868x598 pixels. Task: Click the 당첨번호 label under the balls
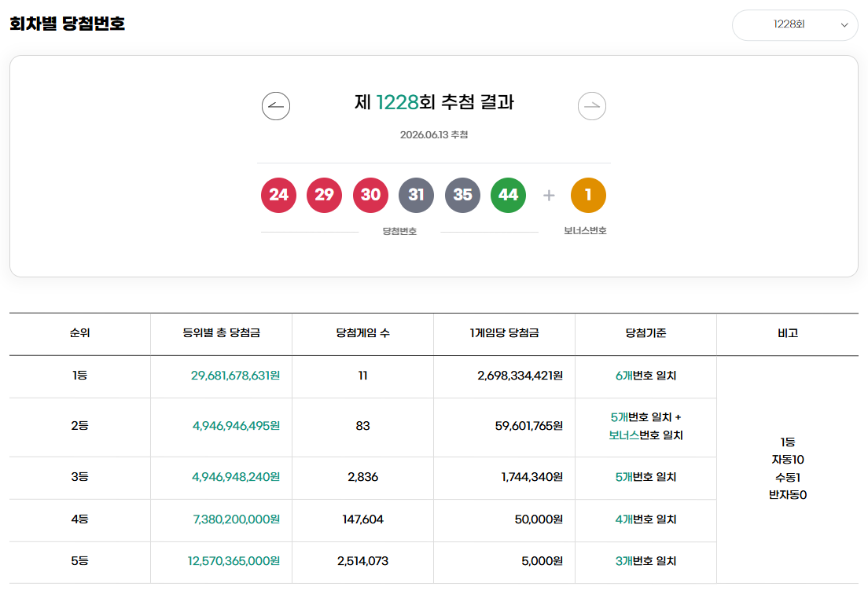pos(399,231)
